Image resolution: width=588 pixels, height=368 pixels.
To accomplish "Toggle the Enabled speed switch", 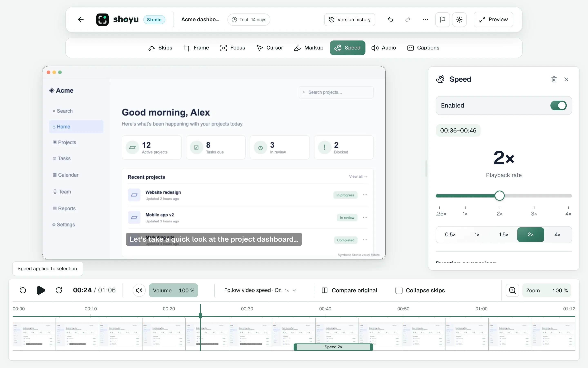I will click(x=558, y=105).
